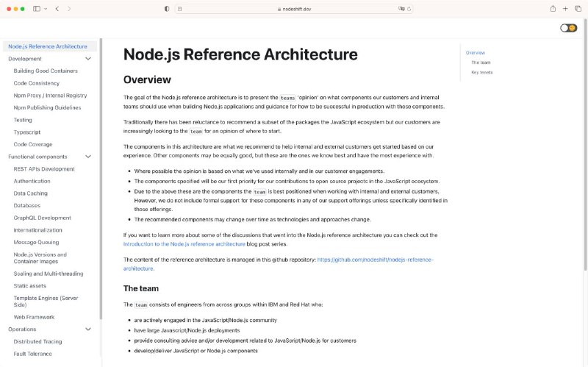Click the Node.js Reference Architecture main heading

tap(240, 54)
